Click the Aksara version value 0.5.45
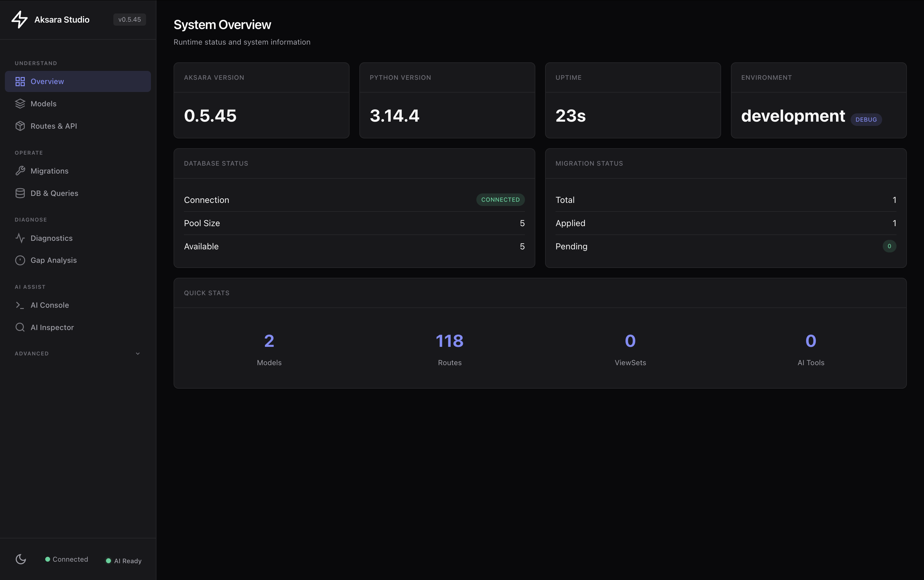 point(210,116)
